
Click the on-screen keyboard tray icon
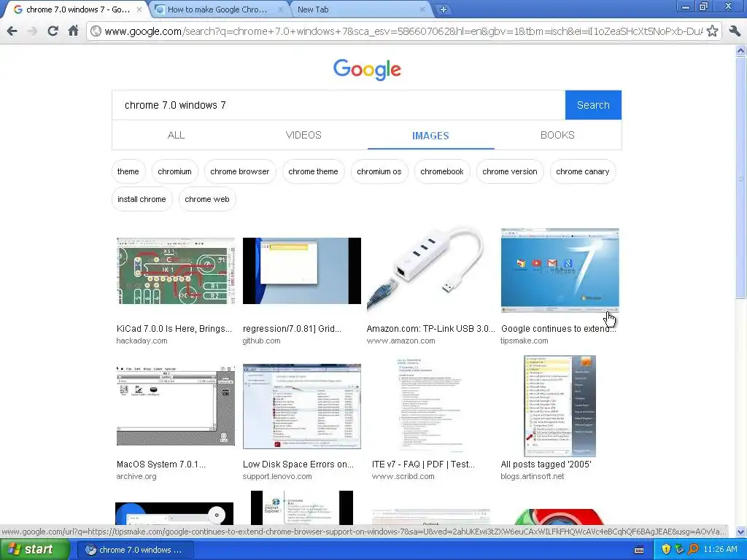(639, 550)
